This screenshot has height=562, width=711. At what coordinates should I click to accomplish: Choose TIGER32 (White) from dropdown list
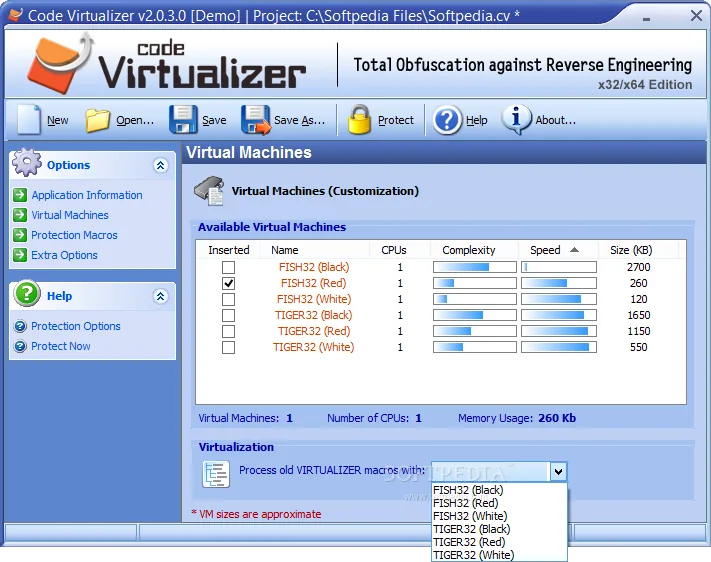[x=499, y=555]
